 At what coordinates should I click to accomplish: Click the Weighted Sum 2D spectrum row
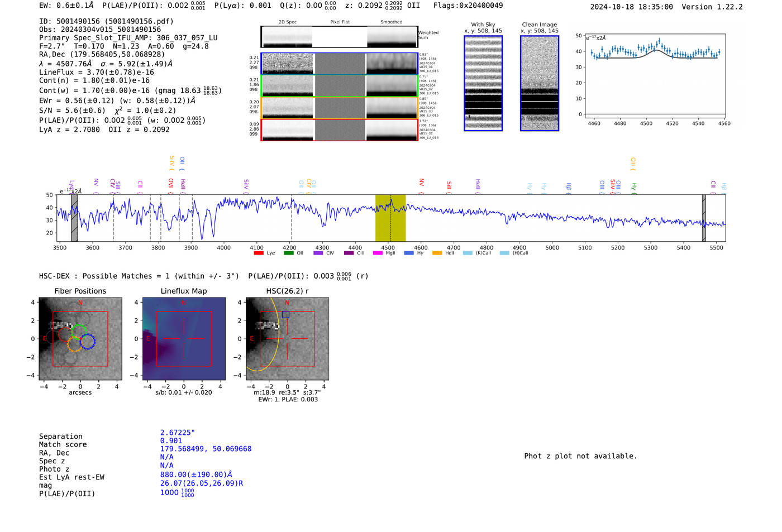click(x=340, y=37)
